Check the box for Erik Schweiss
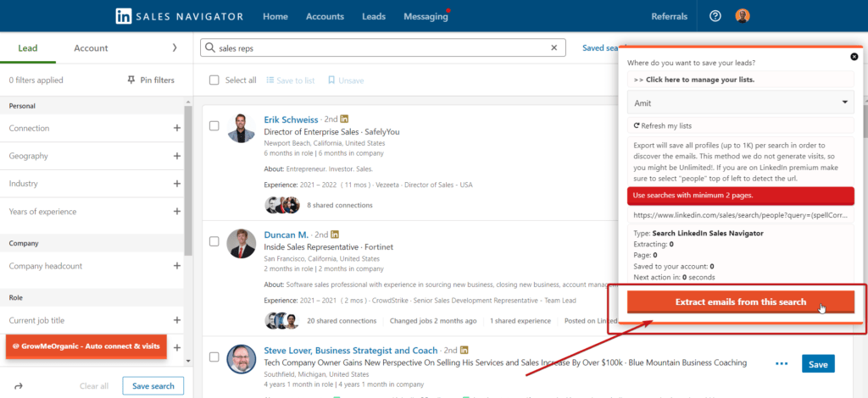The image size is (868, 398). [214, 126]
